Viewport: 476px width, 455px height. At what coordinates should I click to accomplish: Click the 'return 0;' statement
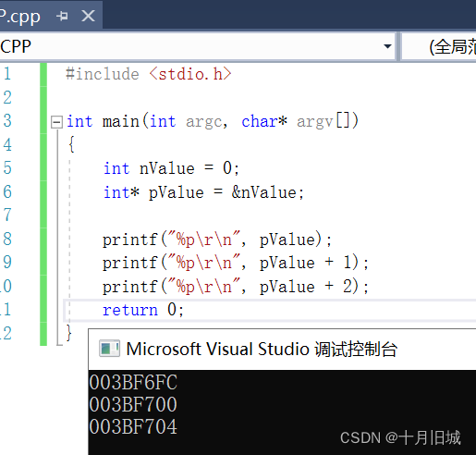pos(143,310)
